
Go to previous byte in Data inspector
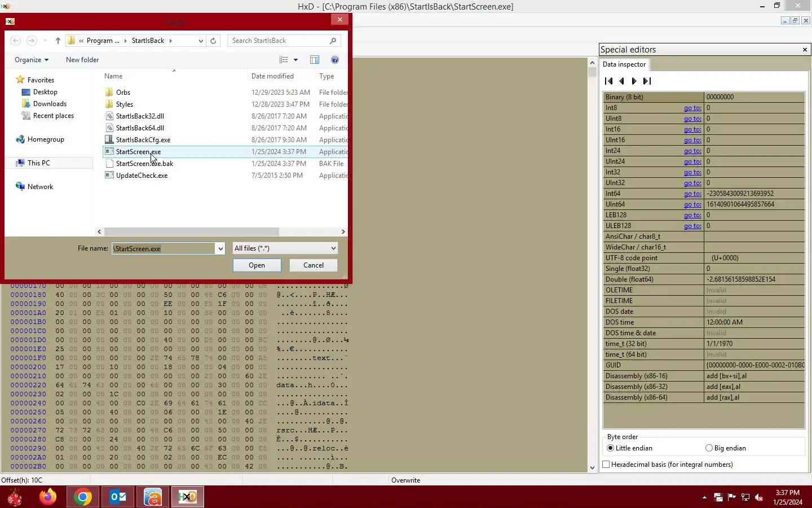(621, 81)
